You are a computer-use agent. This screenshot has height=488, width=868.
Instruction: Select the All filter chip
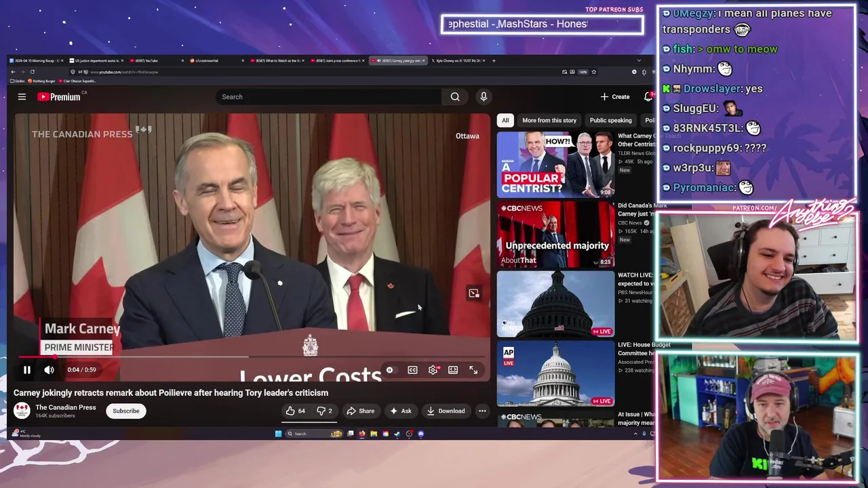(505, 121)
